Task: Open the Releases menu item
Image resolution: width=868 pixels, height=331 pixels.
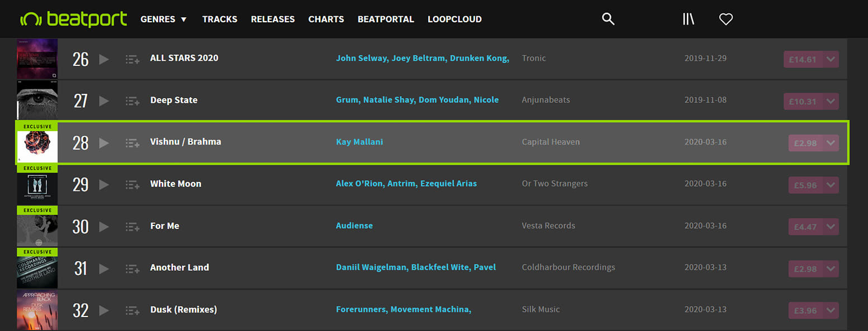Action: coord(273,19)
